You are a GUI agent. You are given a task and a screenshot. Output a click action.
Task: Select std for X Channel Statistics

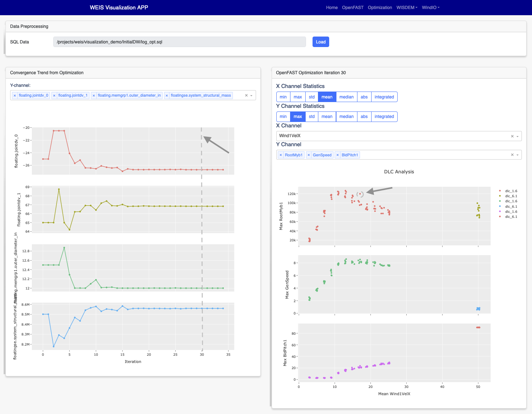coord(312,97)
